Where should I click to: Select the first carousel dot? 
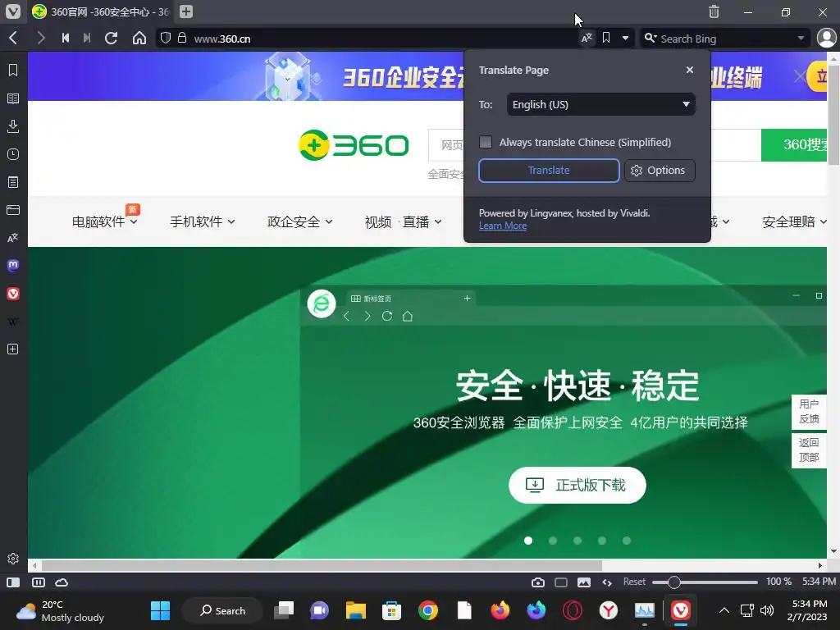(x=528, y=541)
